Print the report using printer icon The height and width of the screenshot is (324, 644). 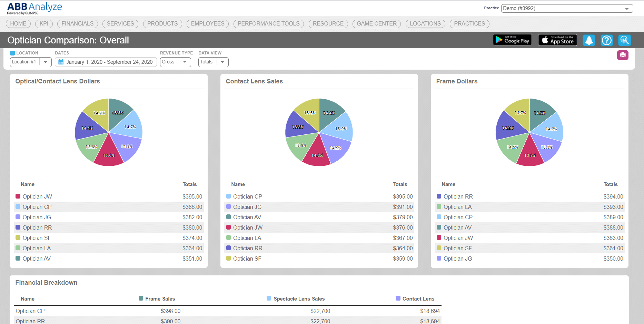623,55
